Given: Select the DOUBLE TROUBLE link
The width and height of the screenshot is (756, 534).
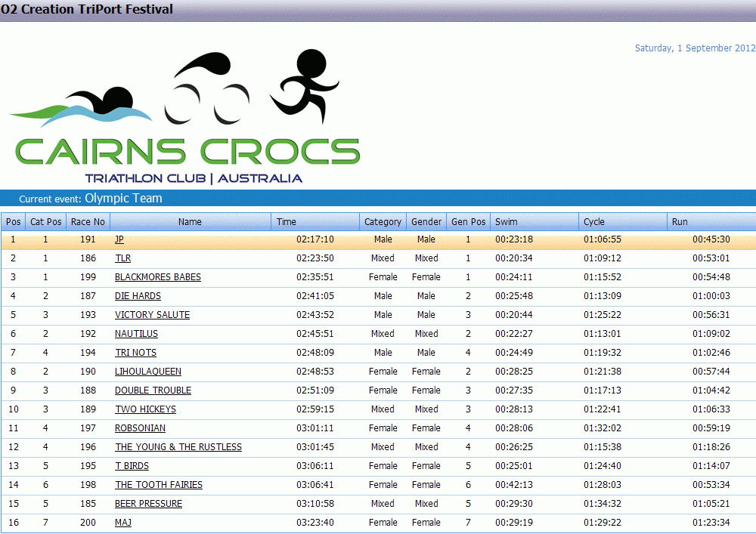Looking at the screenshot, I should (153, 390).
